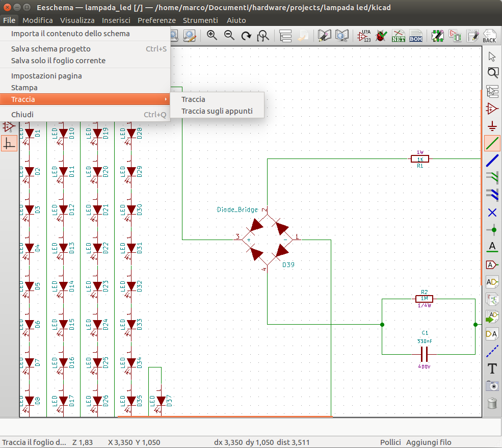Select the Place wire tool

(x=492, y=143)
